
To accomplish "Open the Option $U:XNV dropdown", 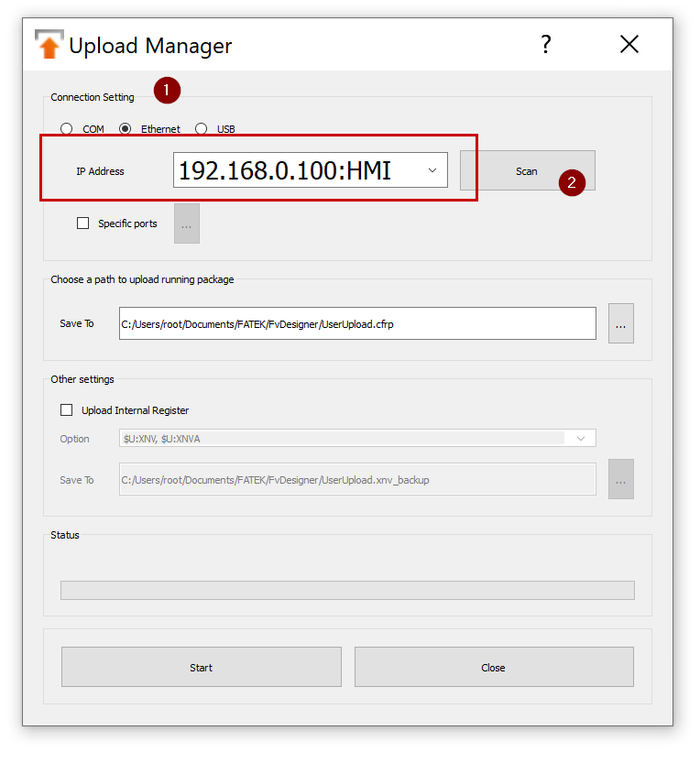I will click(x=357, y=439).
